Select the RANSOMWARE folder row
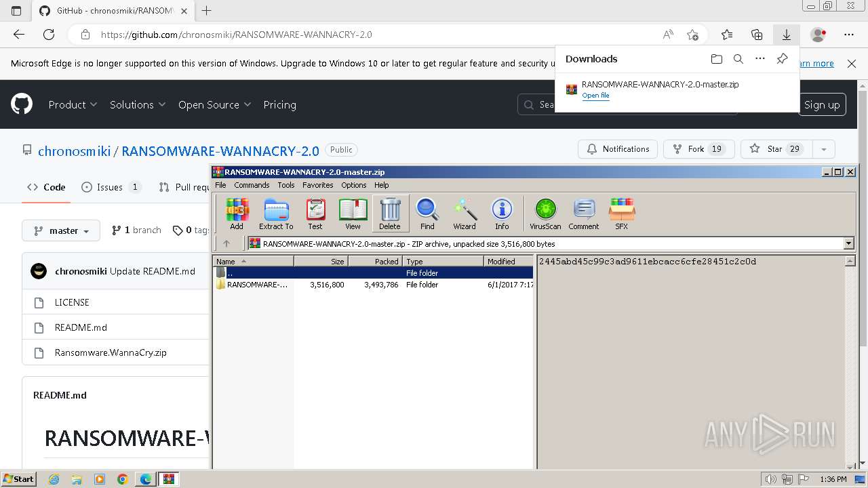Image resolution: width=868 pixels, height=488 pixels. click(x=373, y=285)
